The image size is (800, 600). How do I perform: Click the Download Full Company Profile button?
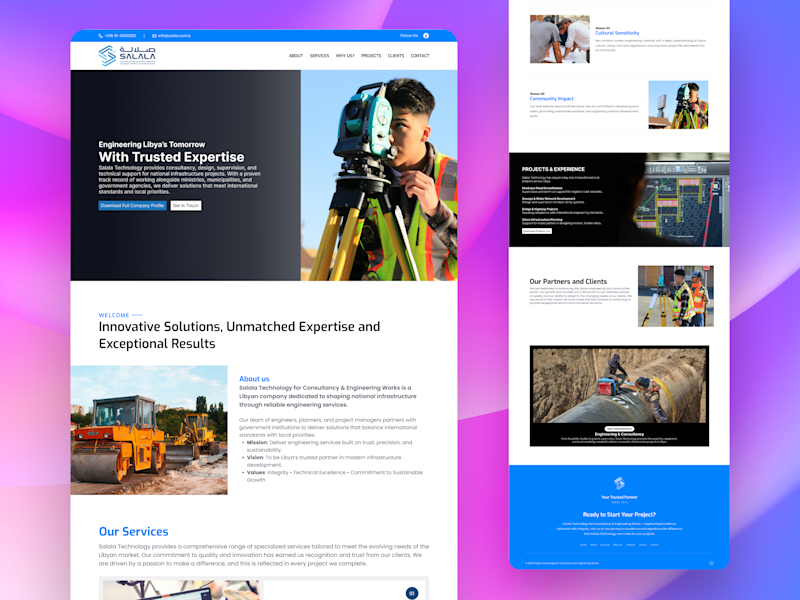click(133, 206)
